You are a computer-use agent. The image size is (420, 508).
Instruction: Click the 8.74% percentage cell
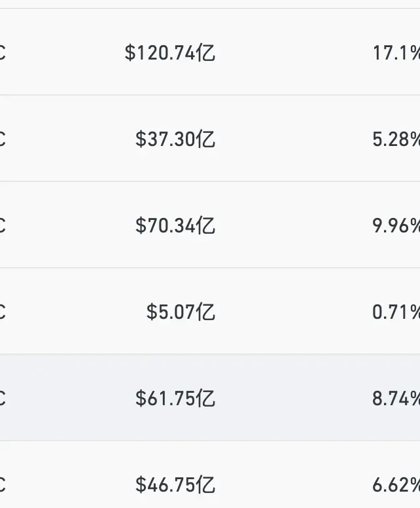click(x=396, y=398)
